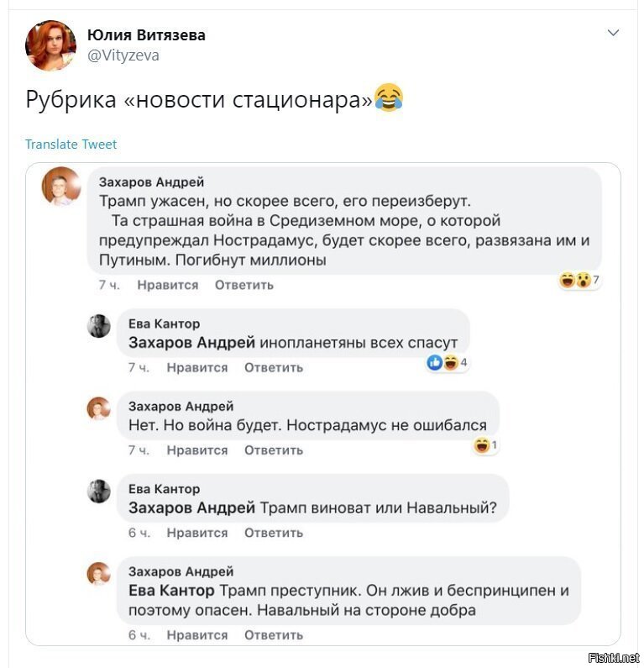Viewport: 644px width, 668px height.
Task: Click the Fishki.net watermark logo
Action: [614, 658]
